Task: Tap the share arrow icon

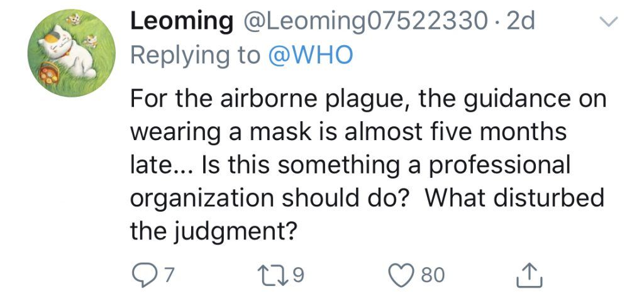Action: pyautogui.click(x=530, y=275)
